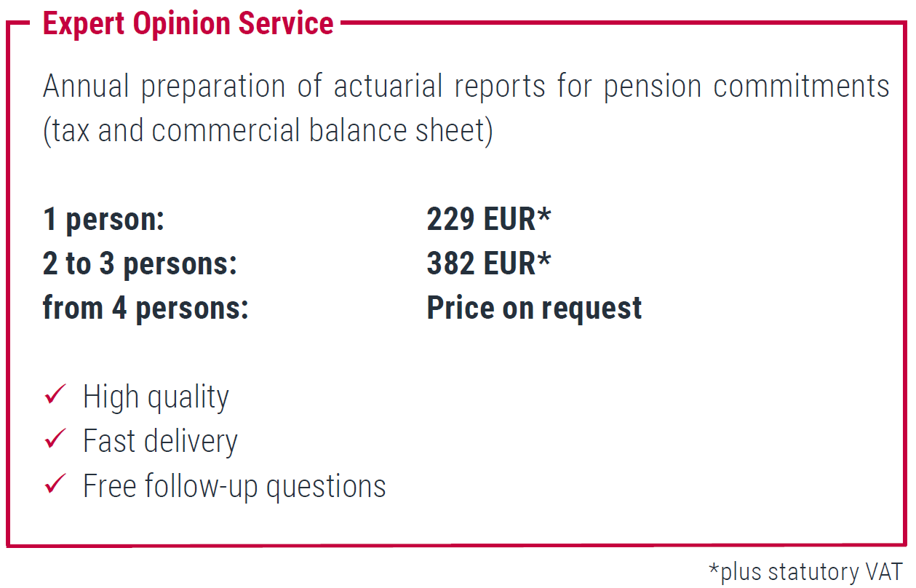Screen dimensions: 916x588
Task: Click the 229 EUR price
Action: (x=481, y=219)
